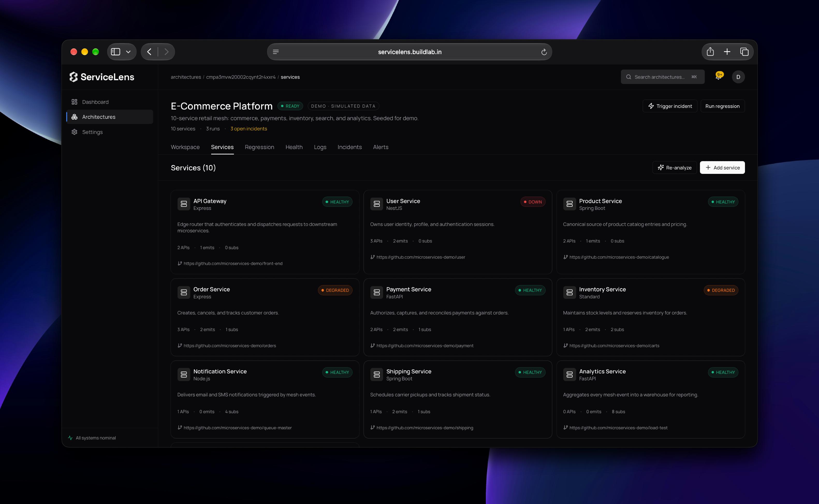The height and width of the screenshot is (504, 819).
Task: Click the 3 open incidents link
Action: (248, 129)
